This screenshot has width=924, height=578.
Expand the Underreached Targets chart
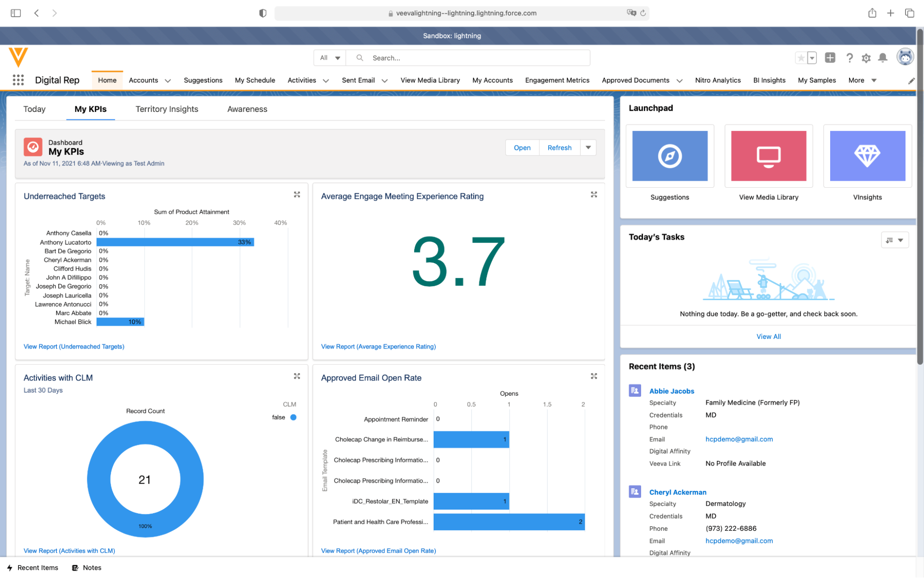pyautogui.click(x=297, y=195)
